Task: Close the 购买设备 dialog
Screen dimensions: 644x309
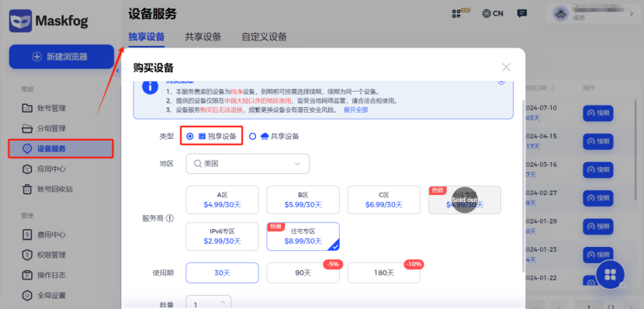Action: coord(506,68)
